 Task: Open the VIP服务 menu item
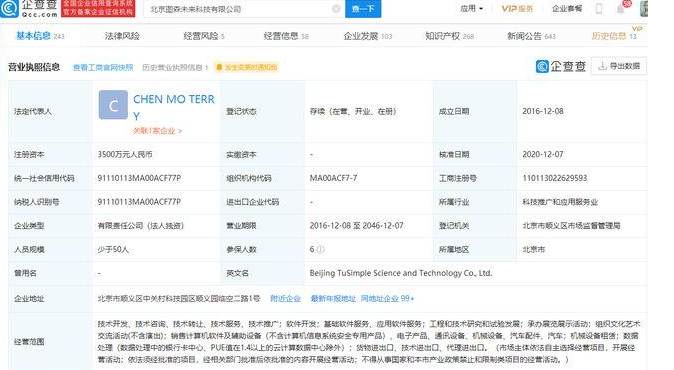click(517, 9)
